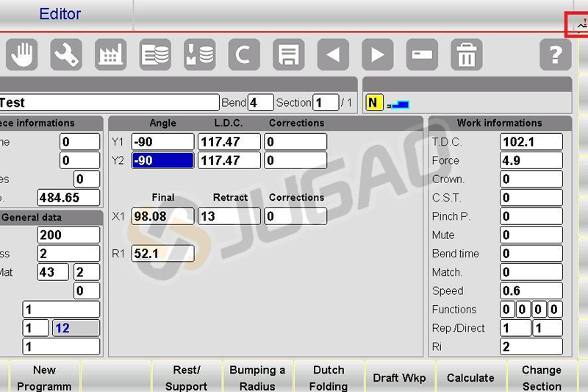Image resolution: width=588 pixels, height=392 pixels.
Task: Open help with question mark icon
Action: (x=556, y=54)
